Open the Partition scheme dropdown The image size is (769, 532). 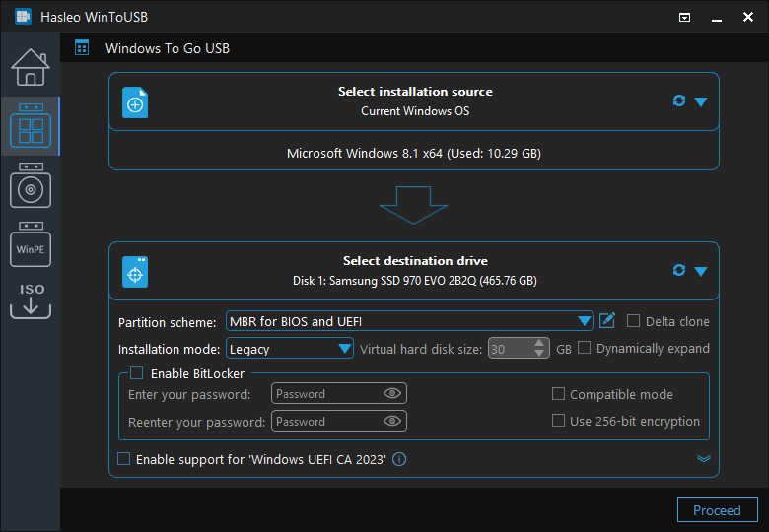click(x=409, y=321)
